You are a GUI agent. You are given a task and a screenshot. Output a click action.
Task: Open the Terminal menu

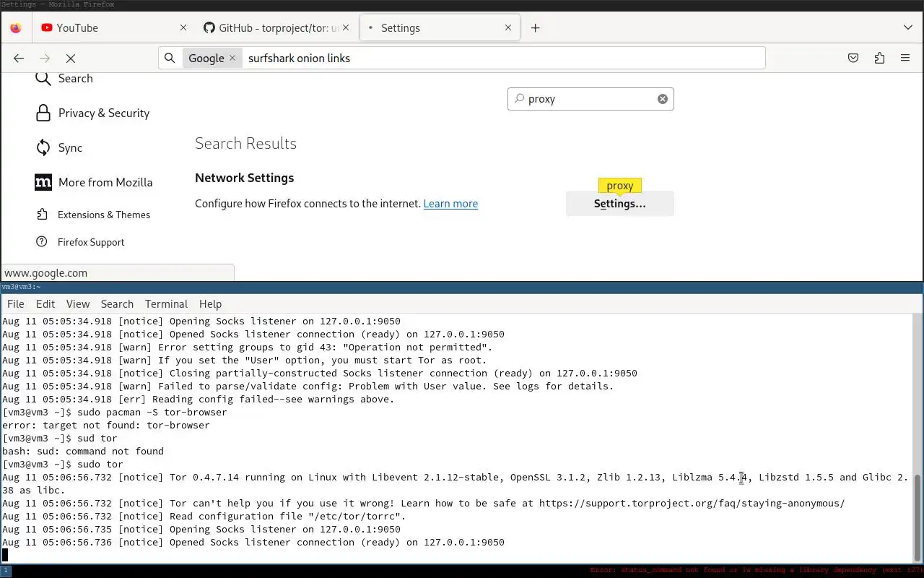point(166,304)
